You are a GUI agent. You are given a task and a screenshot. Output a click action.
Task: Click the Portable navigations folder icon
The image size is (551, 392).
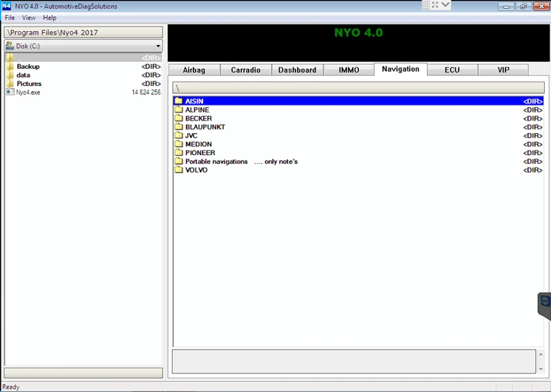(x=179, y=161)
